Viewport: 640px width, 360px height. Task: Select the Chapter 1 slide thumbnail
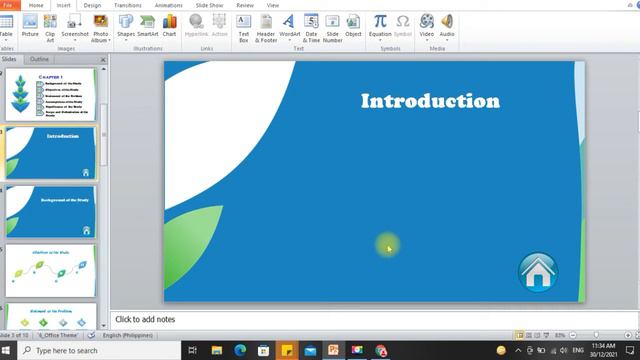tap(51, 94)
